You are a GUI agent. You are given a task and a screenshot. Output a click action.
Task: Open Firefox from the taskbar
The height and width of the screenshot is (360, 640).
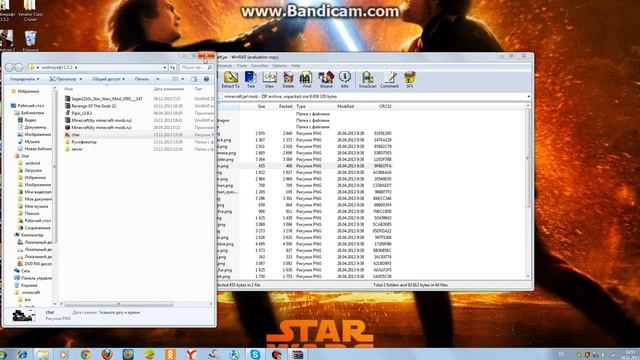(107, 354)
